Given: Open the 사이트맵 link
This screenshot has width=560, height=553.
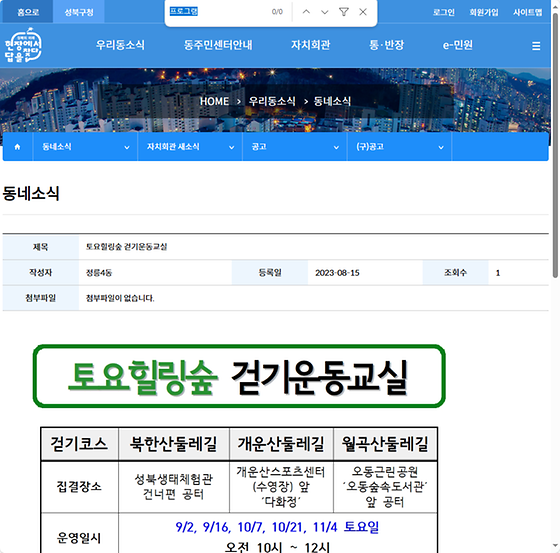Looking at the screenshot, I should click(528, 12).
